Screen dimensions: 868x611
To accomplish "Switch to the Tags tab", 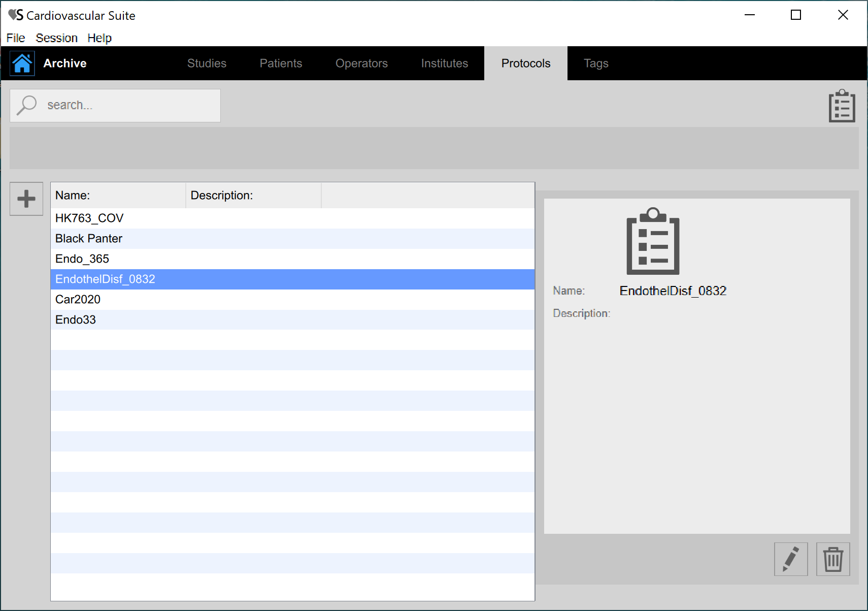I will pyautogui.click(x=595, y=63).
